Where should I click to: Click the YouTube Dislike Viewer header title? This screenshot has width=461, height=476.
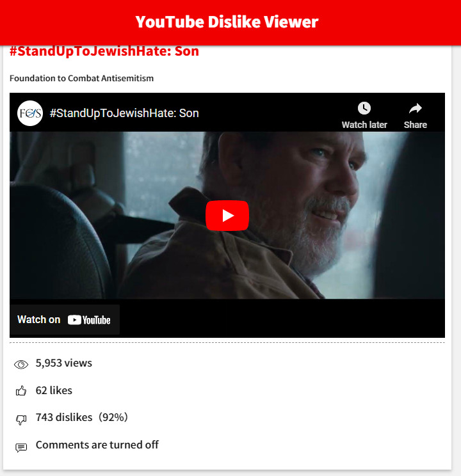[x=227, y=22]
